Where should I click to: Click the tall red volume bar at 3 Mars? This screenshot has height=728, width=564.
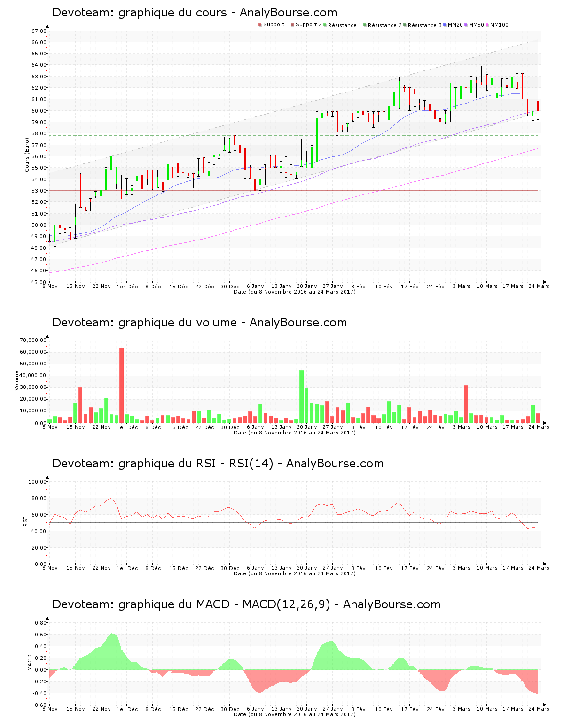point(466,404)
